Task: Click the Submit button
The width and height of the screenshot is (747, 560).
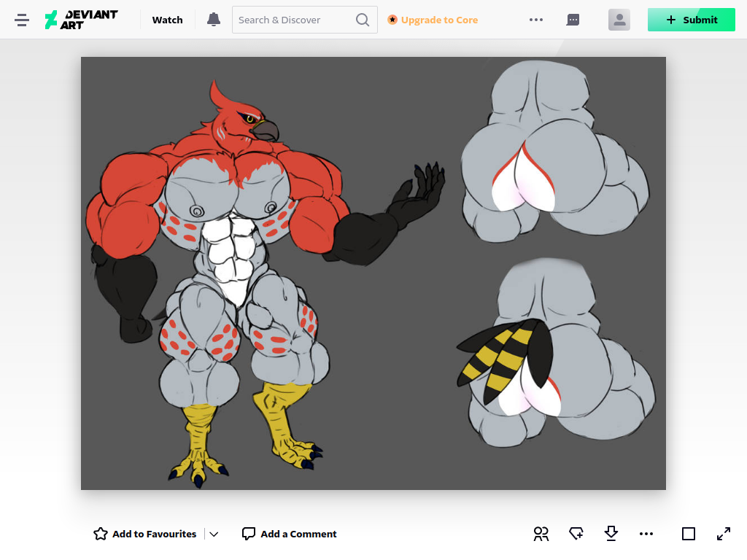Action: tap(692, 20)
